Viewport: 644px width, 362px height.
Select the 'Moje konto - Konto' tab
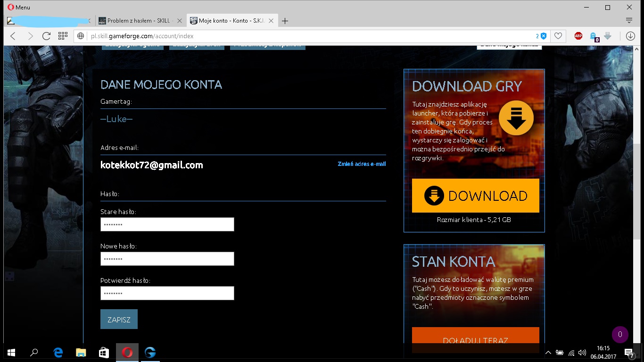coord(232,21)
